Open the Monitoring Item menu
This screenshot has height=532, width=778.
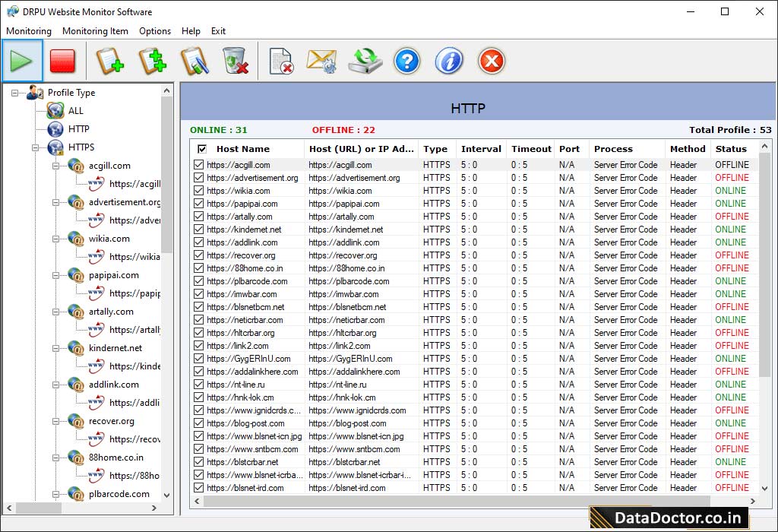click(95, 30)
